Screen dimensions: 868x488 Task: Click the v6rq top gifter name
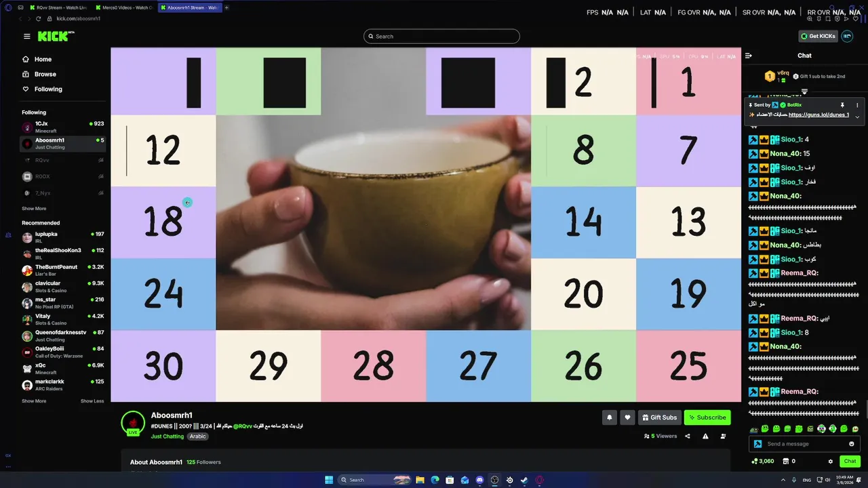(x=783, y=73)
